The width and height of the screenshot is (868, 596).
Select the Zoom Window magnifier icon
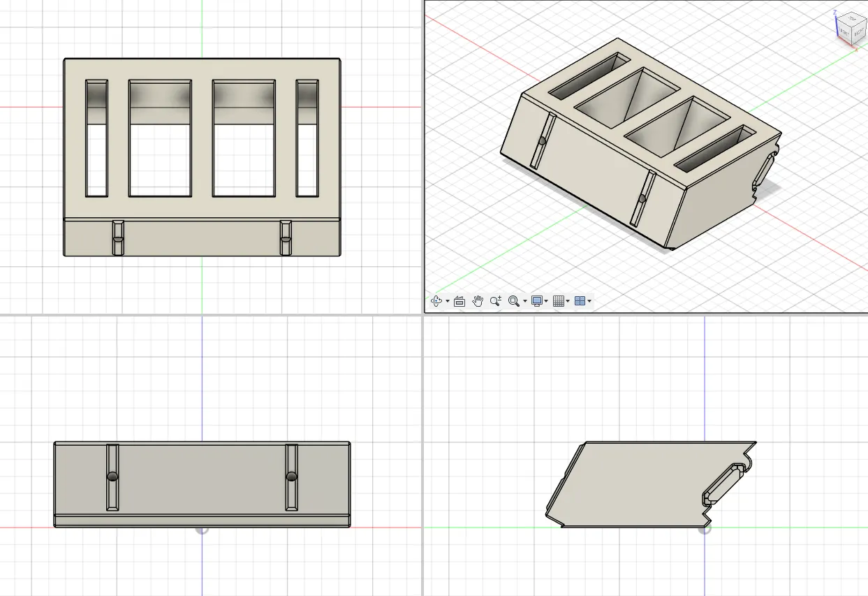[x=514, y=301]
